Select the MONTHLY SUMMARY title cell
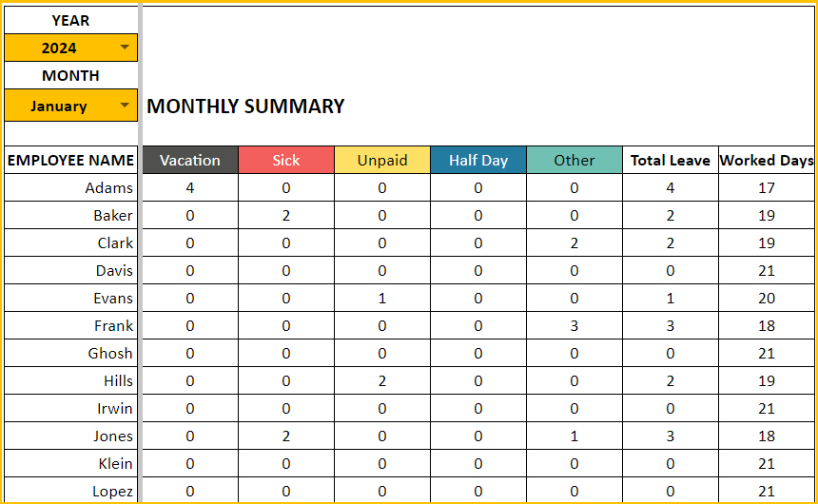The width and height of the screenshot is (818, 504). pos(245,107)
